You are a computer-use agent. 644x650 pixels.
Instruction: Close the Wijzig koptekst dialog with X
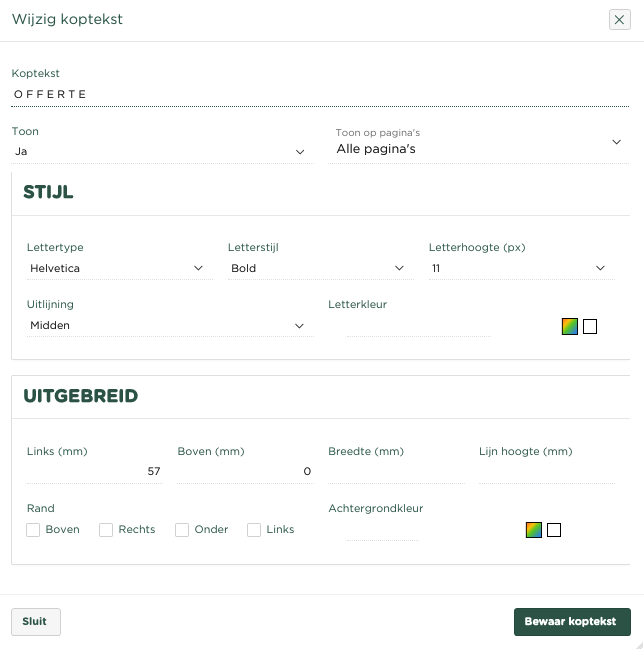pos(619,20)
